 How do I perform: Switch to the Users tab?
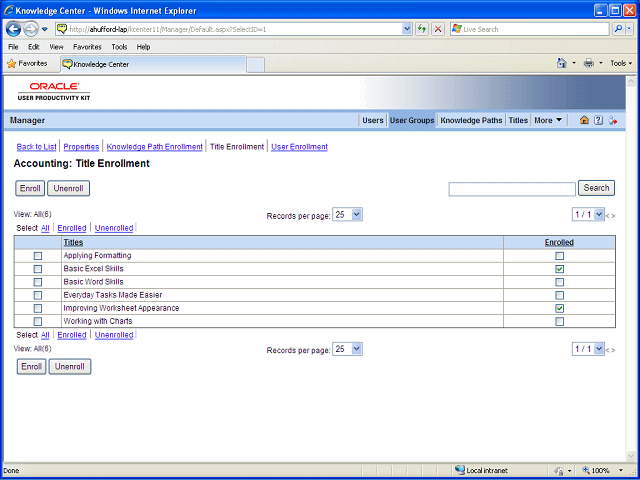point(373,120)
